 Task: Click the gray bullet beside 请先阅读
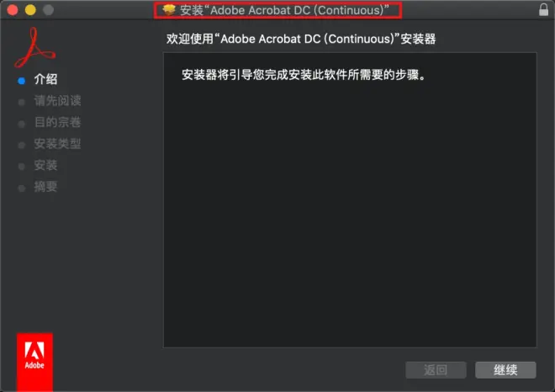(22, 103)
